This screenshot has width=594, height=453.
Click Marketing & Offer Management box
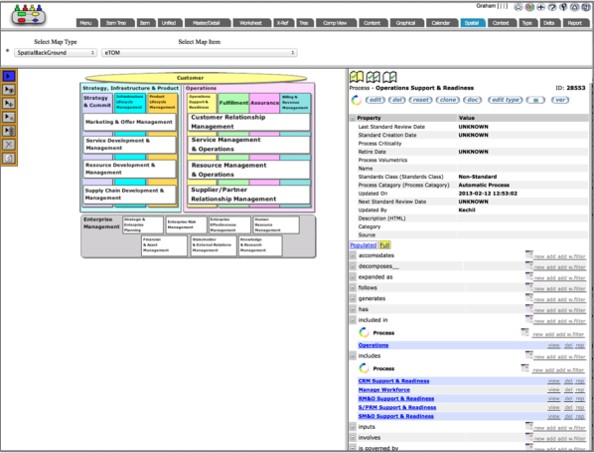(x=130, y=122)
